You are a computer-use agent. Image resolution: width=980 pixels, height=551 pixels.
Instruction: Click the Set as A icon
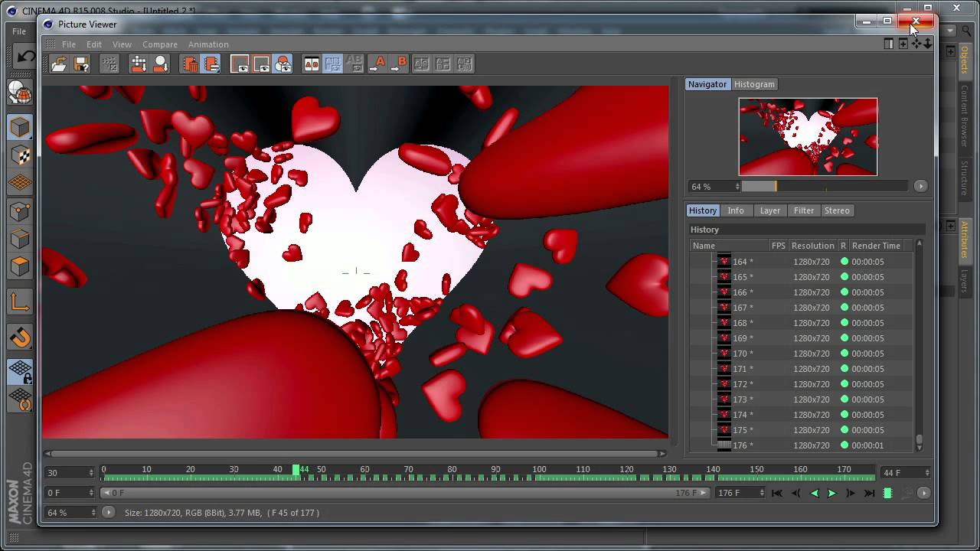tap(377, 64)
